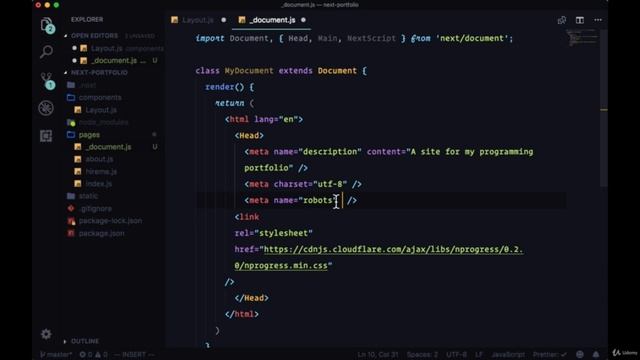Open about.js in the pages folder

point(99,159)
